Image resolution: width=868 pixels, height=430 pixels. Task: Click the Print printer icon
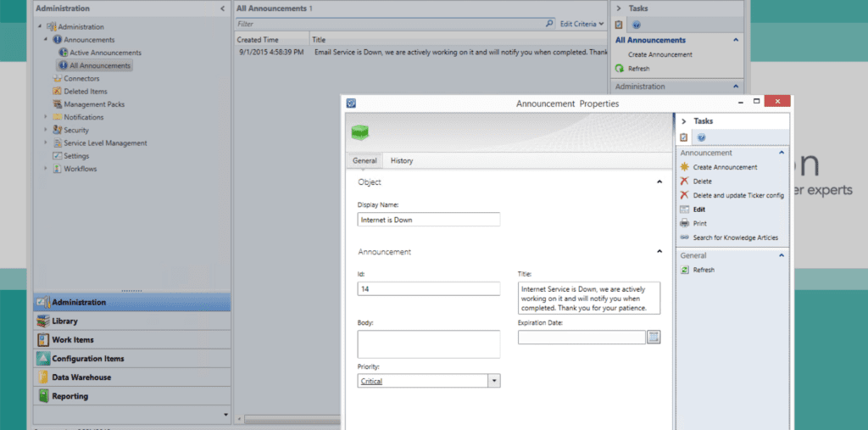[x=685, y=223]
